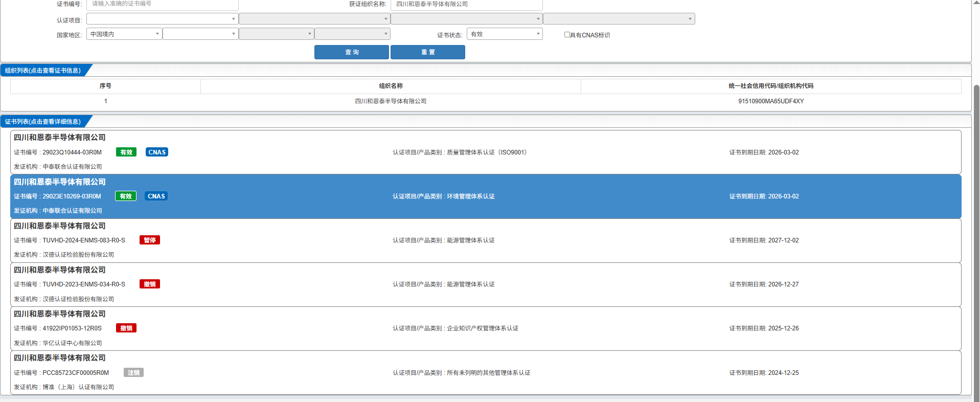
Task: Click expiry date 2027-12-02
Action: click(x=783, y=240)
